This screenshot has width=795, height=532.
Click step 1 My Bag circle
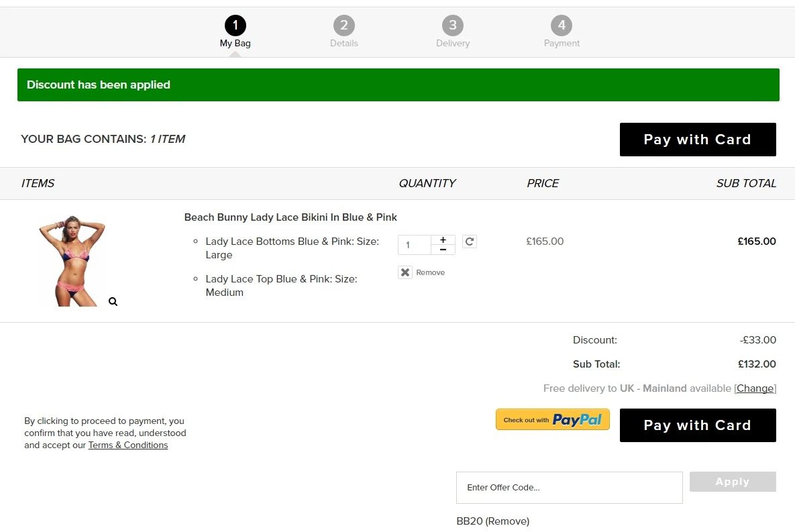pos(235,25)
